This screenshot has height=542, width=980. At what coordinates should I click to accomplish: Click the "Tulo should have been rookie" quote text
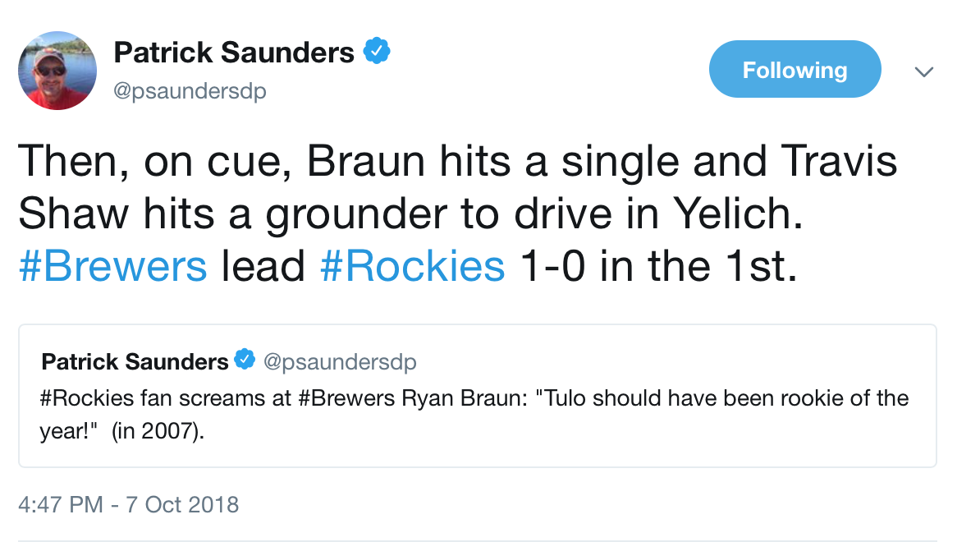coord(699,399)
